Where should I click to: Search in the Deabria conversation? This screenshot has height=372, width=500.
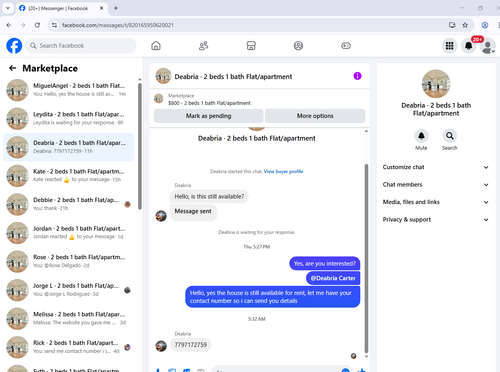[450, 136]
